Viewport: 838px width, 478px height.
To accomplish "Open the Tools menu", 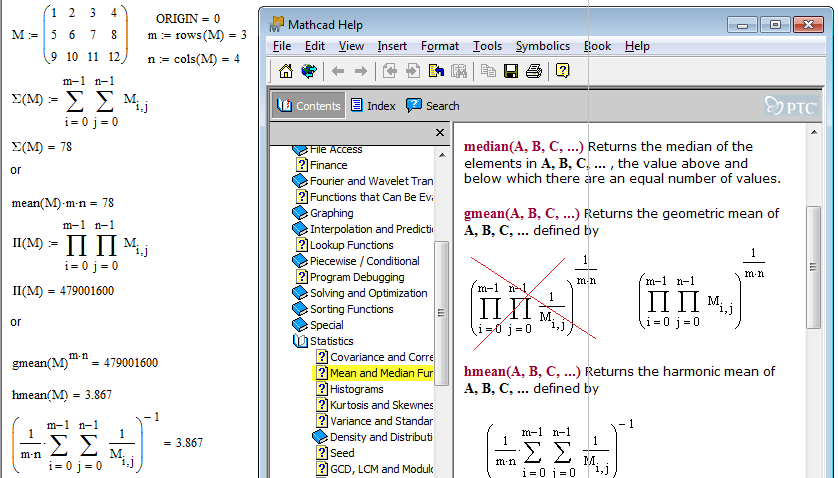I will pyautogui.click(x=487, y=46).
